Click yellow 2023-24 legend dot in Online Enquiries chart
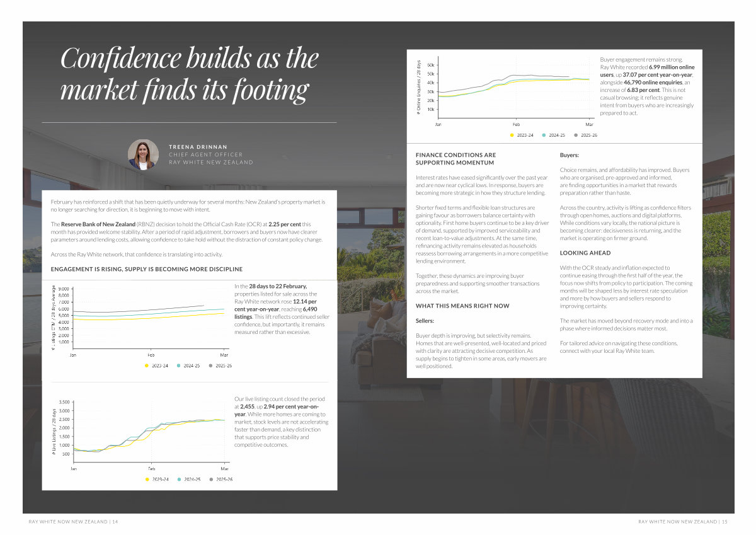756x535 pixels. click(x=512, y=135)
